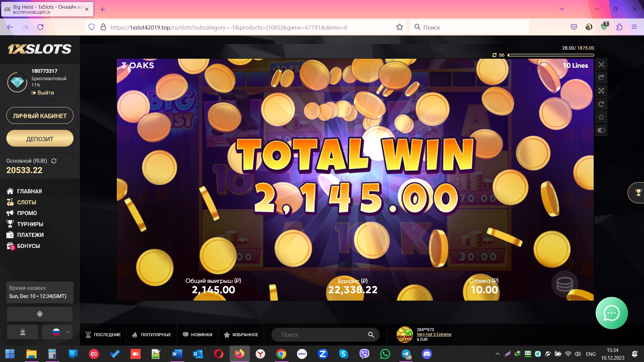
Task: Bookmark this page with the star icon
Action: coord(399,27)
